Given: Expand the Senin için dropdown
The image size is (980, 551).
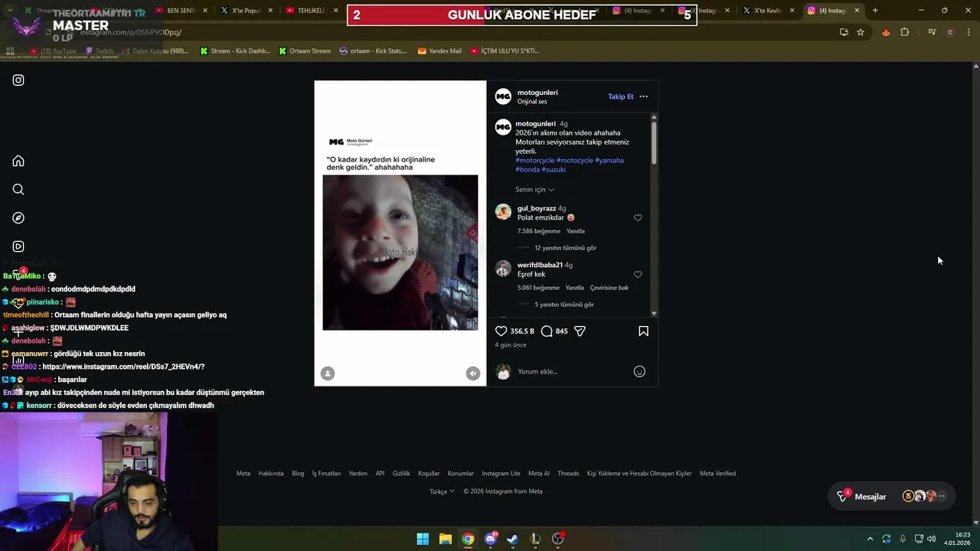Looking at the screenshot, I should point(534,190).
